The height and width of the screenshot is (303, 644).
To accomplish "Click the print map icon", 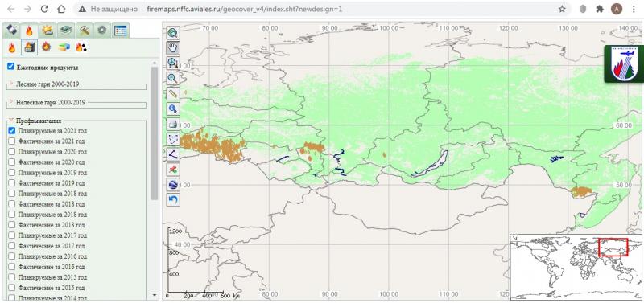I will click(x=173, y=124).
